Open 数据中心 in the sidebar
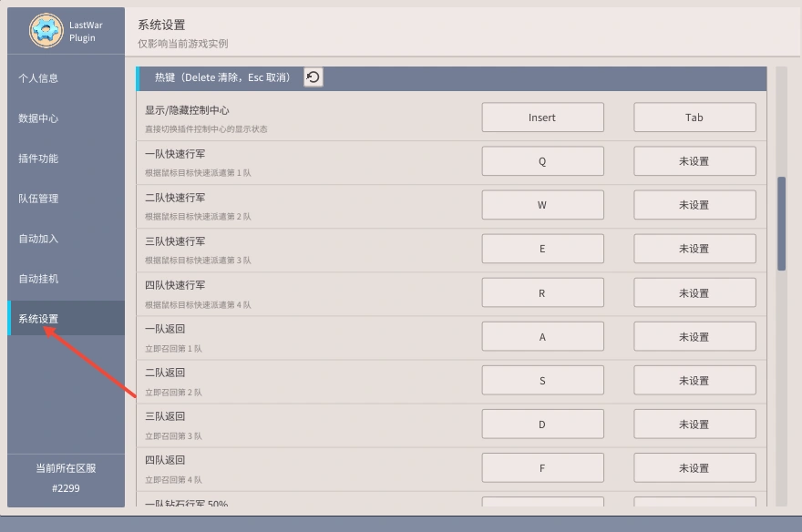This screenshot has height=532, width=802. [x=38, y=118]
